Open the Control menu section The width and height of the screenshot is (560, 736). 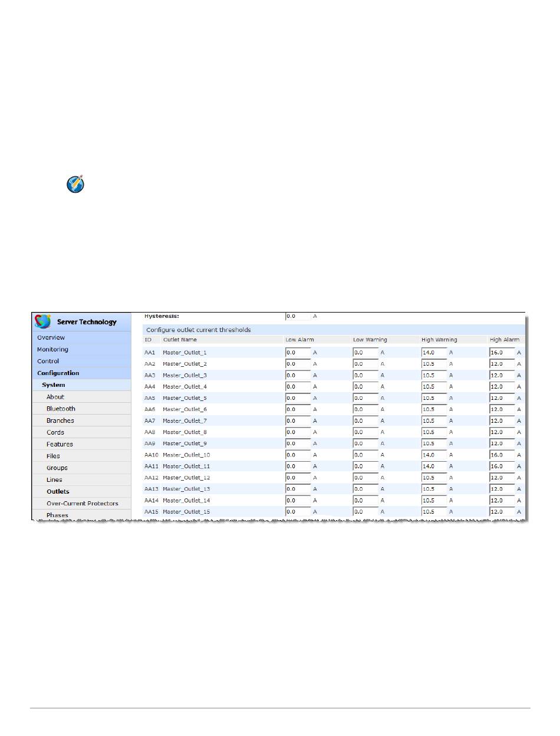pyautogui.click(x=83, y=361)
